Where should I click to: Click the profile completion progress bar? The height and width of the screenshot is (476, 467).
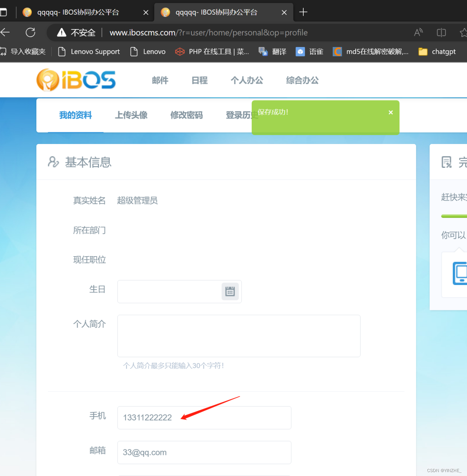pos(454,216)
